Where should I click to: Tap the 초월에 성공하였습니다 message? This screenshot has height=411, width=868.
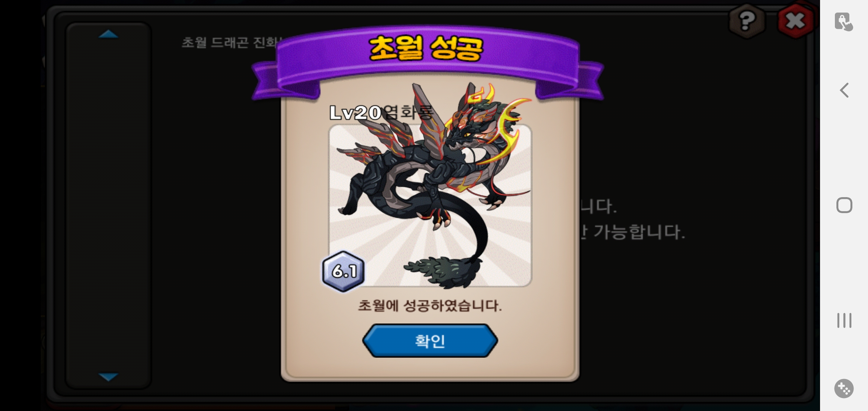coord(430,306)
